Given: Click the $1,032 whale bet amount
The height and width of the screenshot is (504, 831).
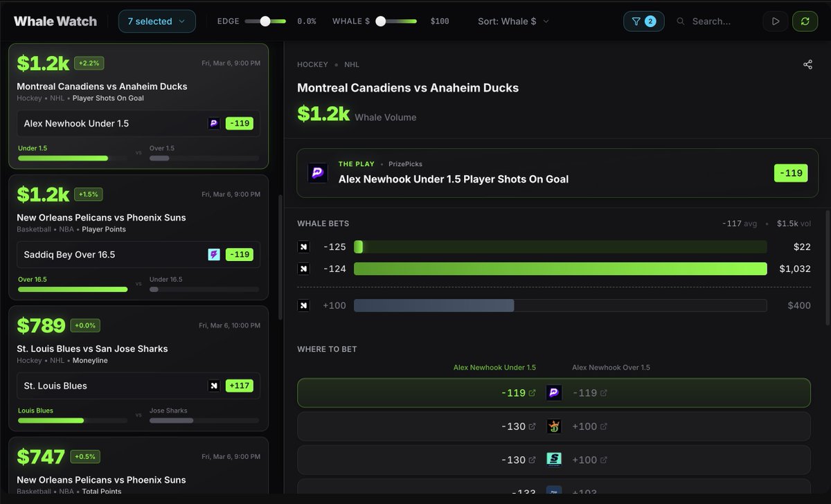Looking at the screenshot, I should (794, 269).
